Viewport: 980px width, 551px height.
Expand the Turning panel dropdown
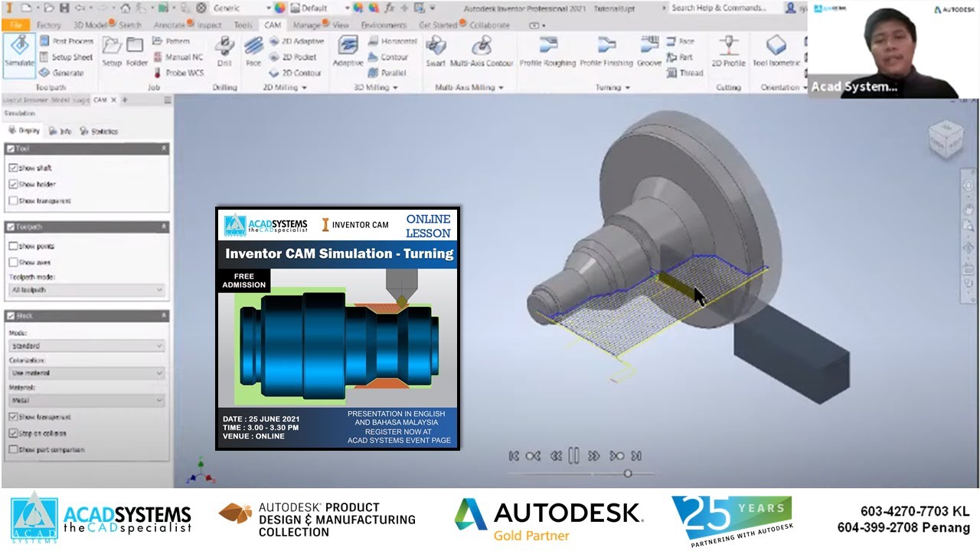pyautogui.click(x=613, y=87)
